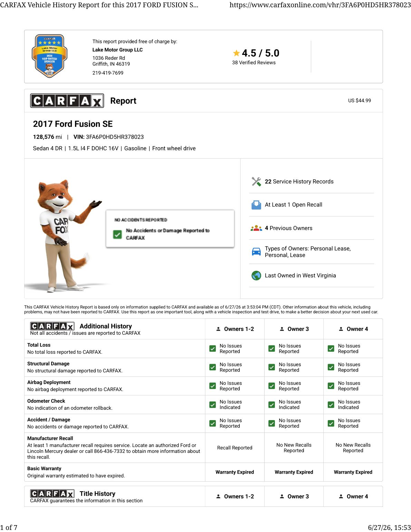This screenshot has width=411, height=532.
Task: Click the US $44.99 price
Action: click(x=360, y=101)
